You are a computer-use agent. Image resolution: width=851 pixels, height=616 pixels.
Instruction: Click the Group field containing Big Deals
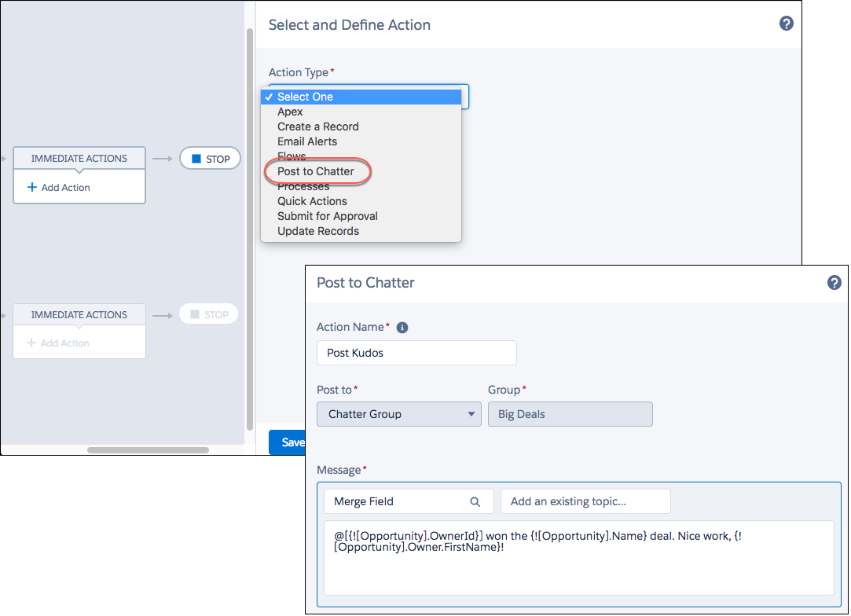pos(570,414)
